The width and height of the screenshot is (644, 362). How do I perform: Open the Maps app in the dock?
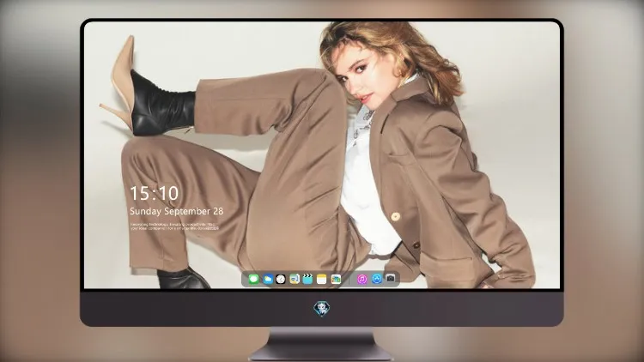pos(295,279)
